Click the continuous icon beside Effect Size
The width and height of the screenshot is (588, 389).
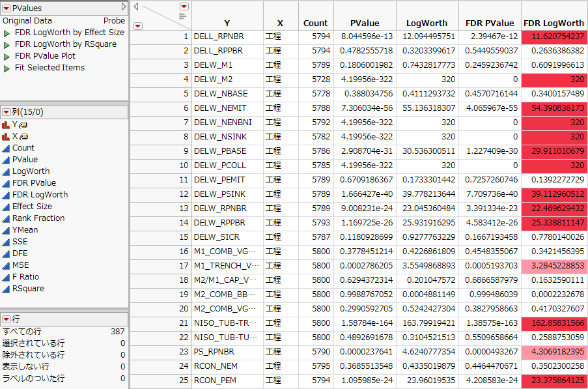[6, 207]
